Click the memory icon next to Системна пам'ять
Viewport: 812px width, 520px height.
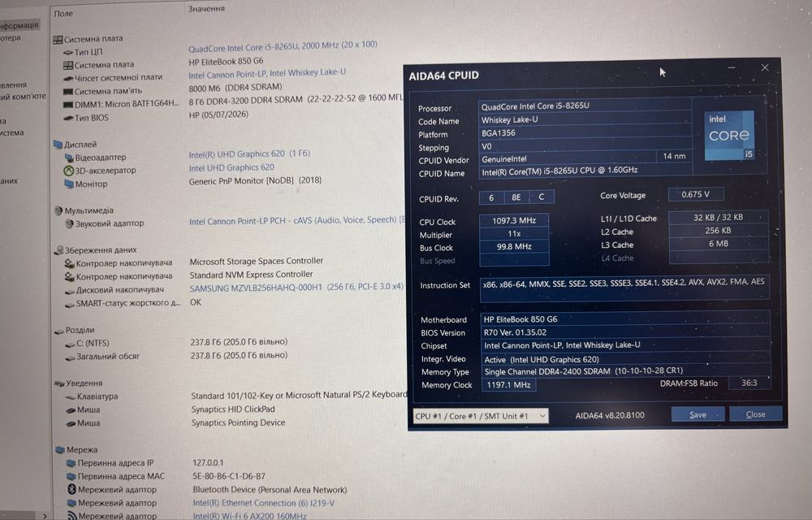tap(68, 92)
